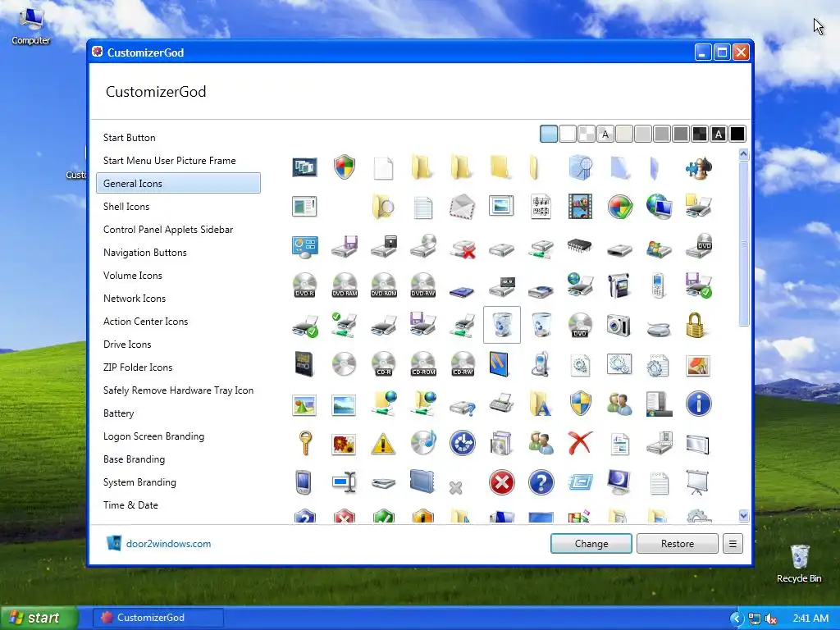Click the icon list scroll up arrow
Viewport: 840px width, 630px height.
(x=743, y=155)
